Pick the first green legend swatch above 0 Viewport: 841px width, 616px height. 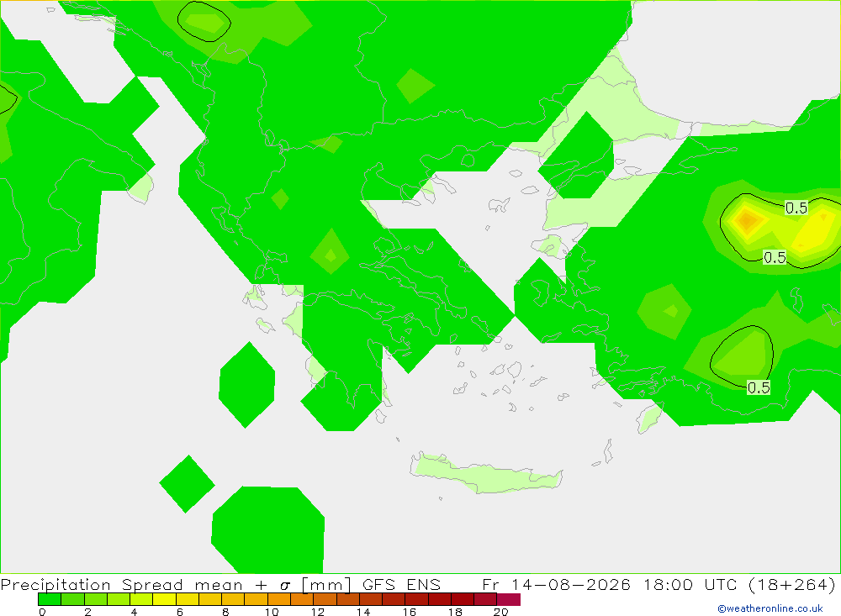(x=50, y=599)
